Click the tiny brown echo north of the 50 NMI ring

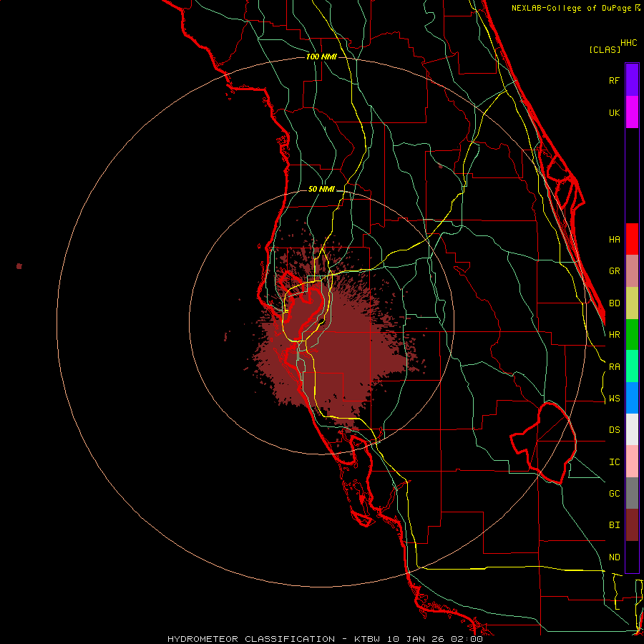click(x=440, y=166)
